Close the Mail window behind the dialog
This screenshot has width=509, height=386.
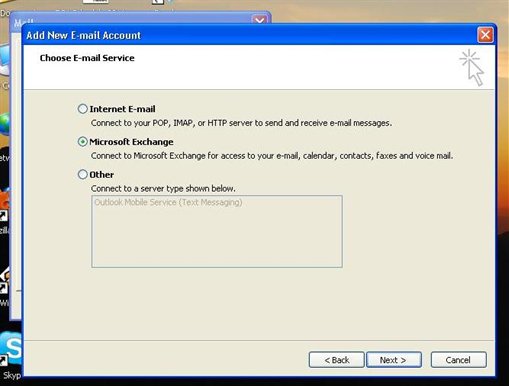point(259,20)
